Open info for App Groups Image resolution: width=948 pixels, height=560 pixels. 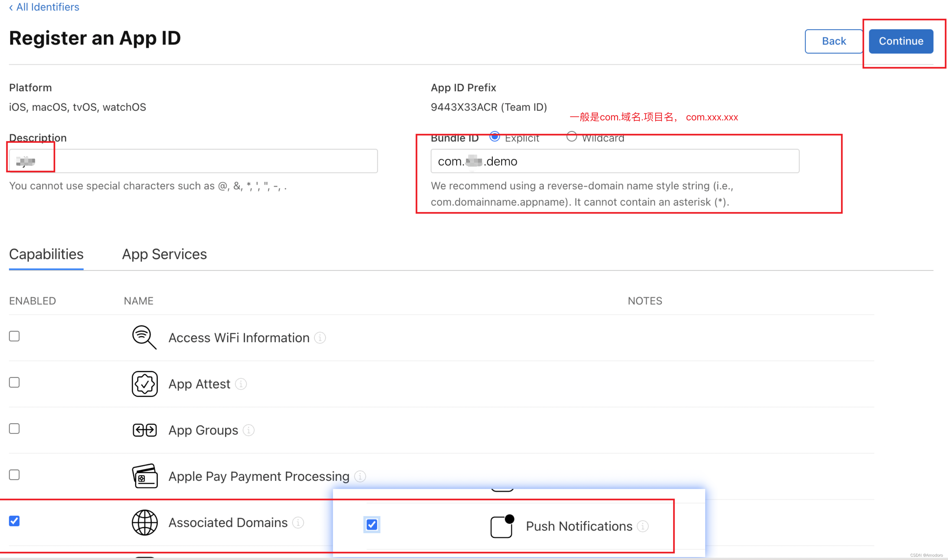pos(248,430)
